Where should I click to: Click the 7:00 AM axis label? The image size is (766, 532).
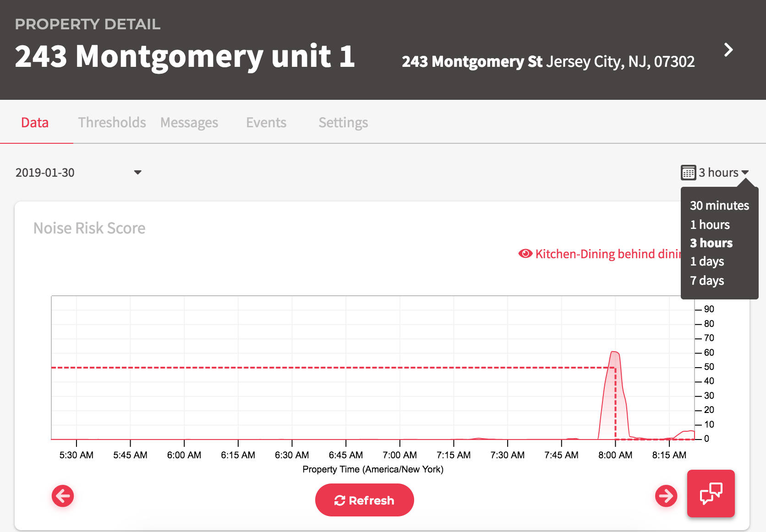point(399,455)
